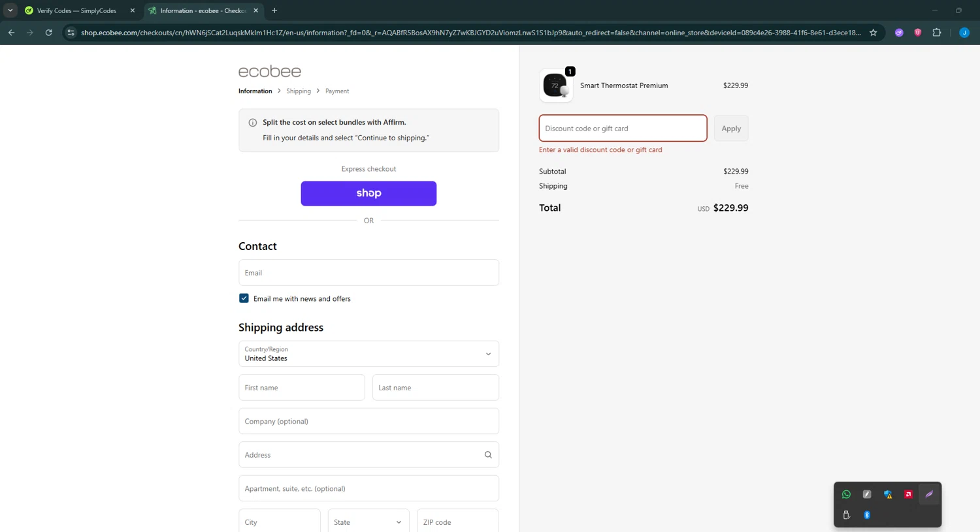Click the ecobee logo
980x532 pixels.
[270, 71]
